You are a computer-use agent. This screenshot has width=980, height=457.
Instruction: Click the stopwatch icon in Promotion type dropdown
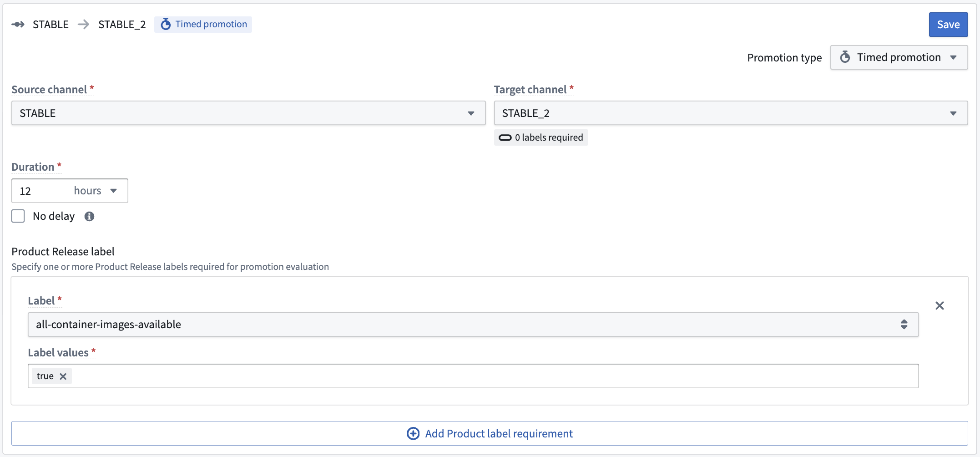click(845, 57)
